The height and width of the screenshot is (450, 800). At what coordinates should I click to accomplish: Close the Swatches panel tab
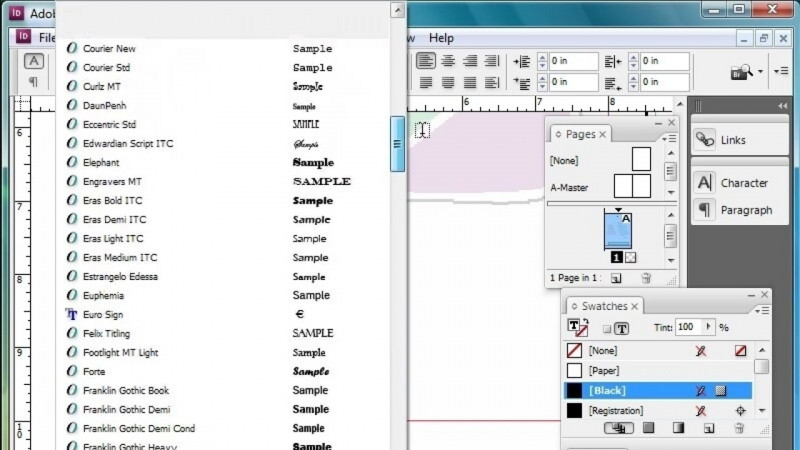[635, 306]
